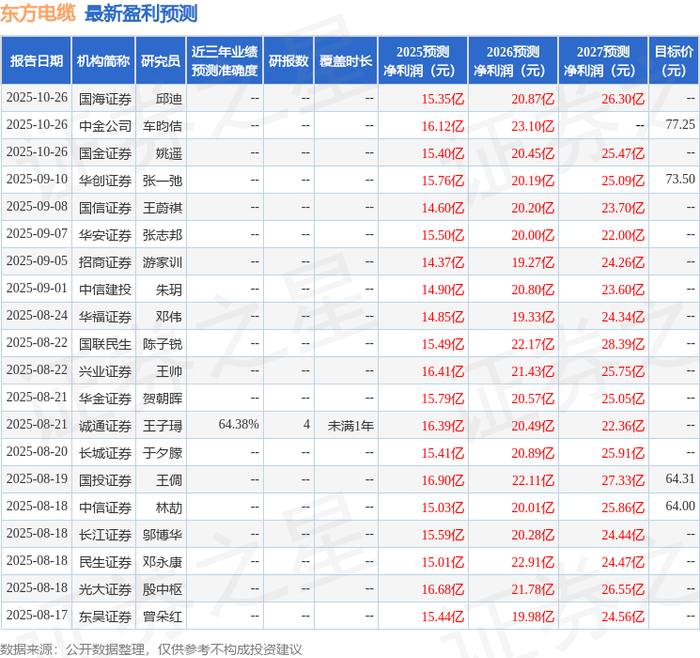
Task: Click the 东方电缆 title text
Action: pyautogui.click(x=38, y=13)
